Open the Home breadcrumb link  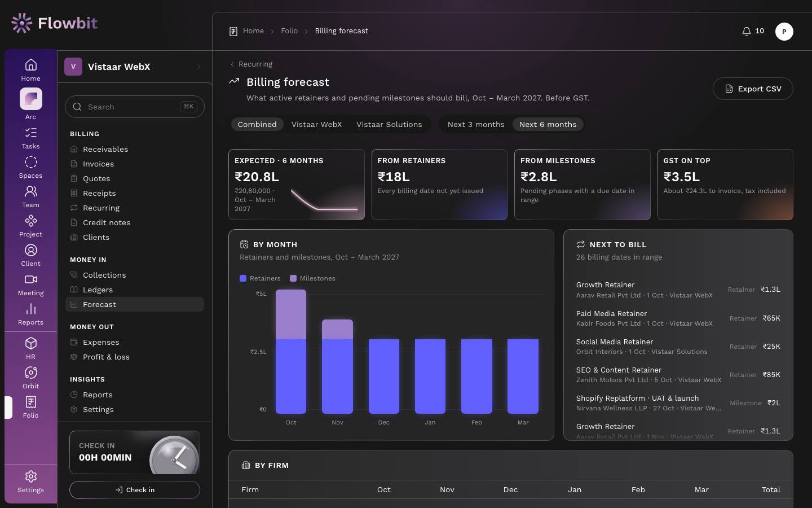click(x=253, y=31)
